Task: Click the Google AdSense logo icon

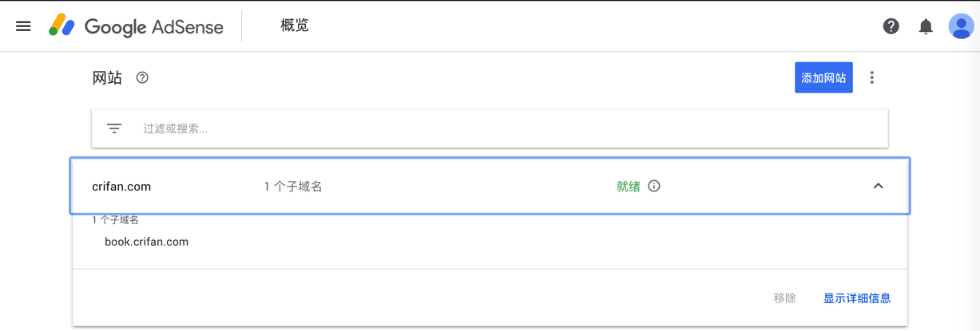Action: (61, 26)
